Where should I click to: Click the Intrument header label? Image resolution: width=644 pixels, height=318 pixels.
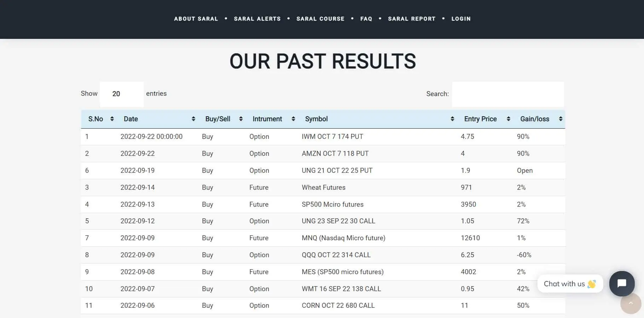[267, 119]
